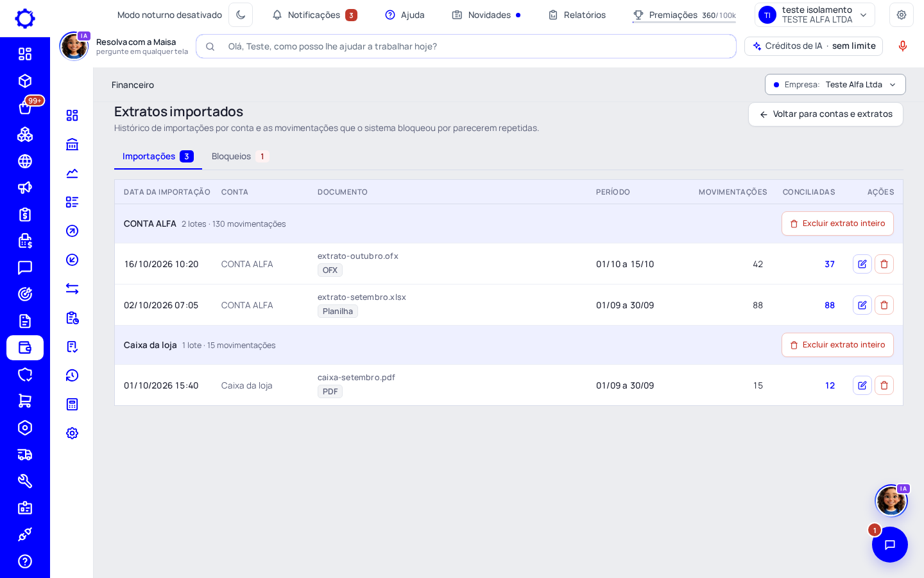Open the Relatórios menu item
The image size is (924, 578).
point(577,15)
